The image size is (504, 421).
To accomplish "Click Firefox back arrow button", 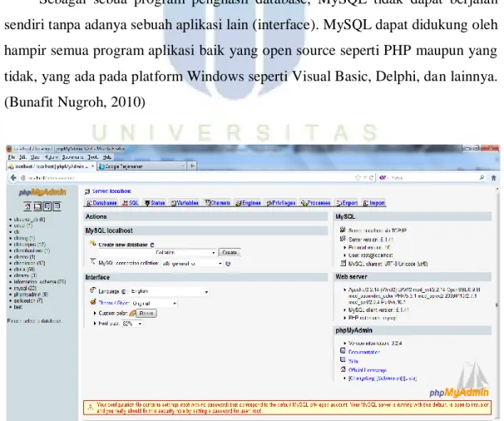I will (x=13, y=177).
